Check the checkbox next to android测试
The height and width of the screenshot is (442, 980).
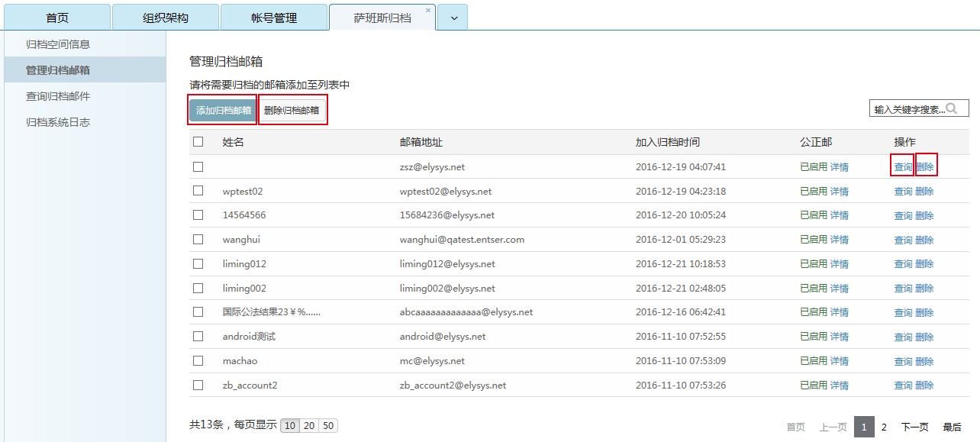(x=198, y=336)
